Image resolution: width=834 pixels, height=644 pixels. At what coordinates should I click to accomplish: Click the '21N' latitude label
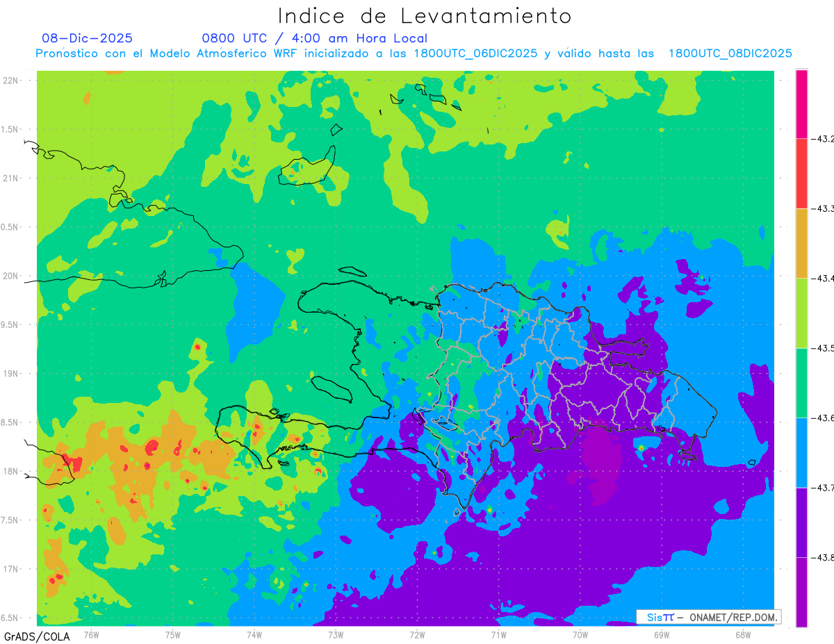tap(12, 178)
